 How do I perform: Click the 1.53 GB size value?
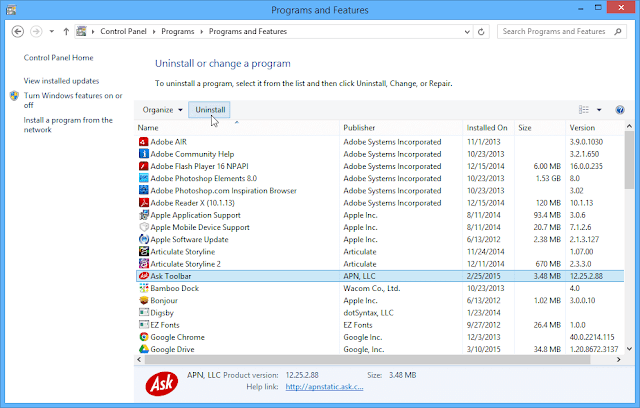(548, 178)
